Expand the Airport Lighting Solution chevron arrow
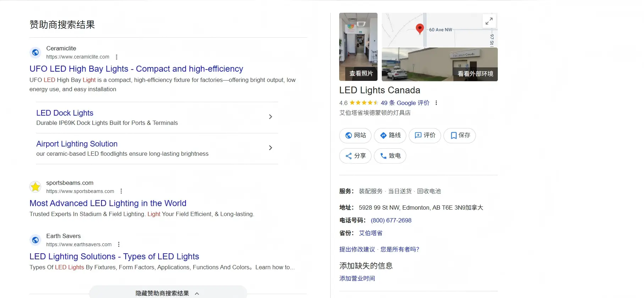Image resolution: width=644 pixels, height=298 pixels. pyautogui.click(x=270, y=148)
